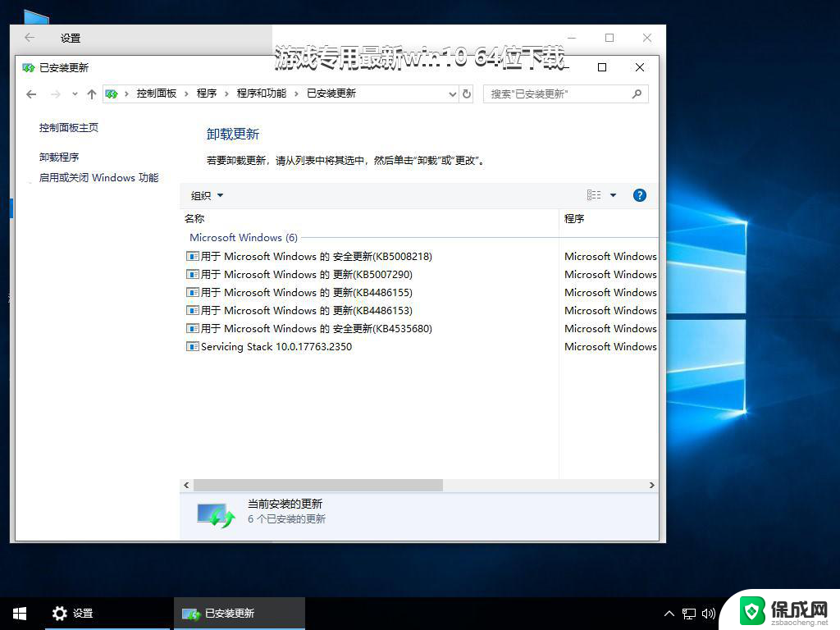Select 控制面板 in the breadcrumb path
Viewport: 840px width, 630px height.
[x=157, y=94]
